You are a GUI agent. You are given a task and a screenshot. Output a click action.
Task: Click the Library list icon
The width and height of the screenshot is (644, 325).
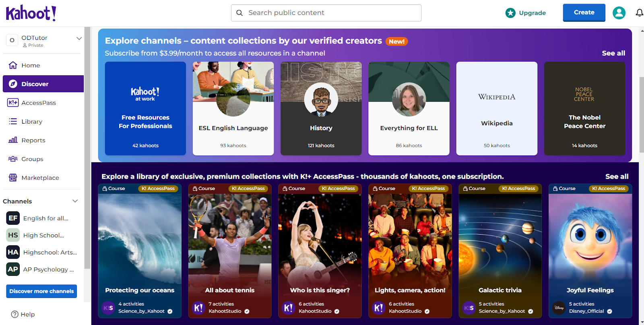13,121
